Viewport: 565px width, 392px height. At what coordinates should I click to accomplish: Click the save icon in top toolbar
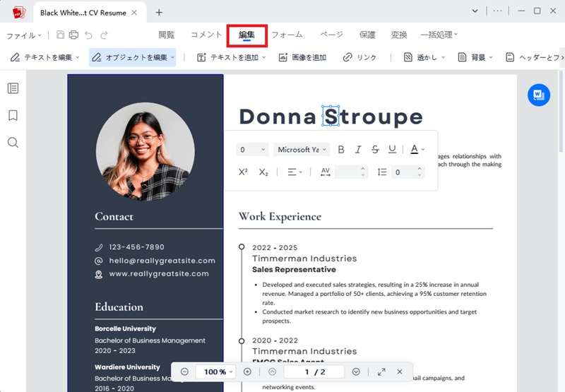(x=60, y=35)
